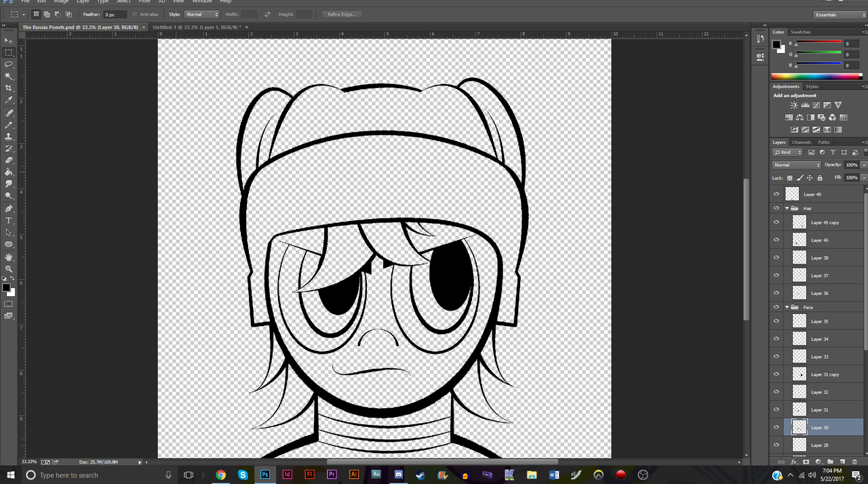Switch to the Paths tab
Viewport: 868px width, 484px height.
click(824, 142)
